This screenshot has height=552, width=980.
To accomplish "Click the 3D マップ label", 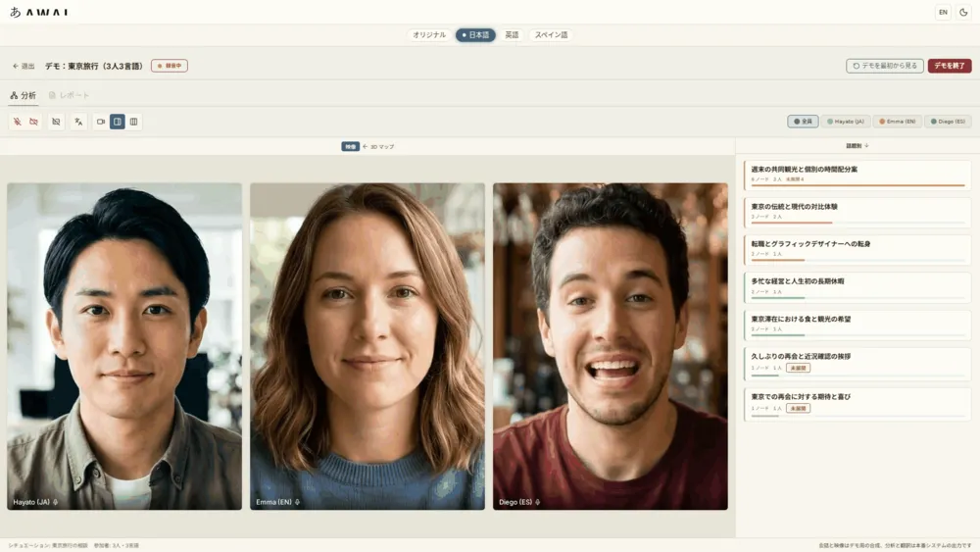I will (x=382, y=146).
